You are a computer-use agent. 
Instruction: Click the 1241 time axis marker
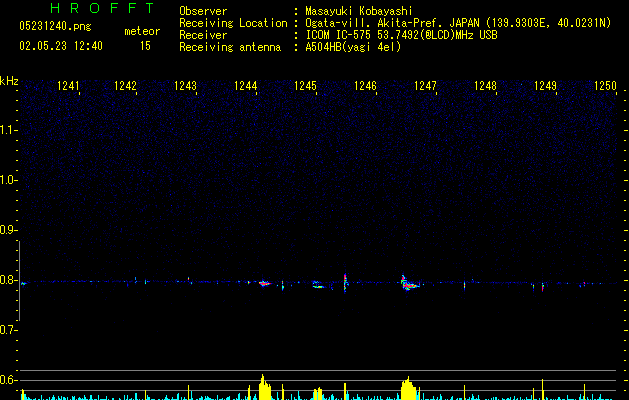pyautogui.click(x=68, y=86)
